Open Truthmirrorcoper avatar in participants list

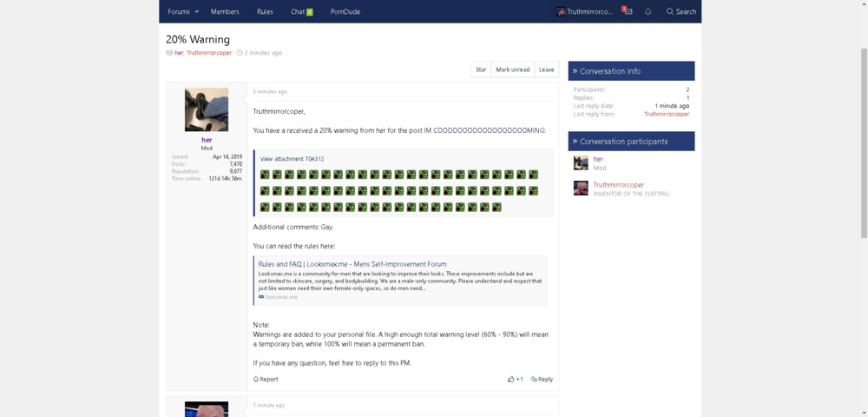click(x=581, y=189)
